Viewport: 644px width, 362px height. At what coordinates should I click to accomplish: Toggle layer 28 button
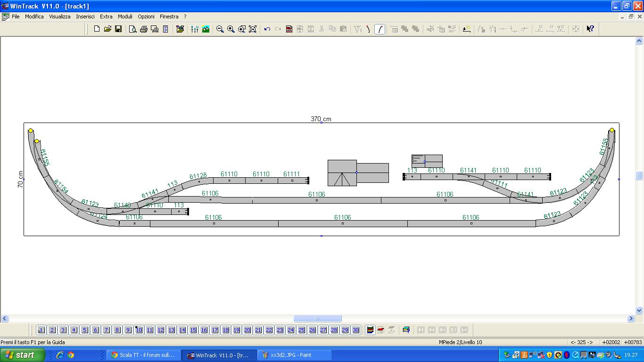coord(334,330)
